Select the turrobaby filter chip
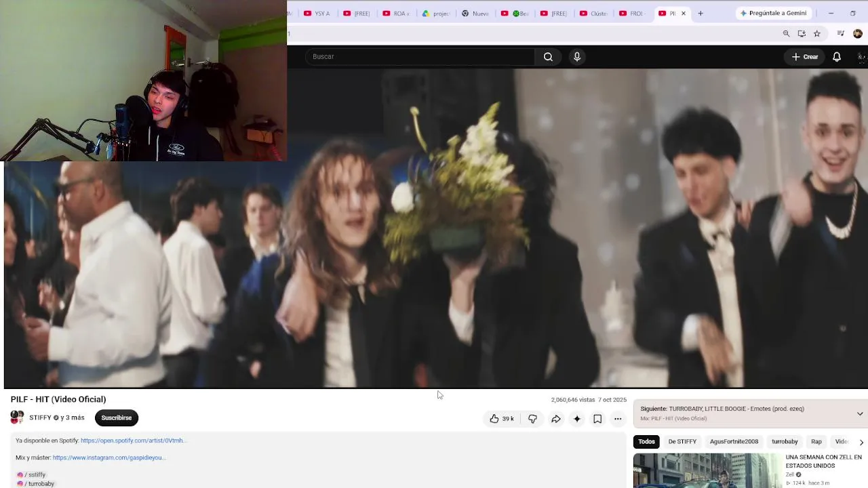Screen dimensions: 868x488 [785, 442]
